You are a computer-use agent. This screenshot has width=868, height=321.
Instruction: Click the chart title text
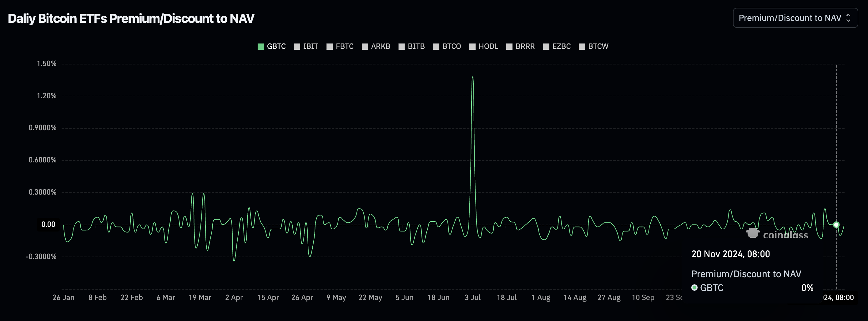tap(131, 18)
